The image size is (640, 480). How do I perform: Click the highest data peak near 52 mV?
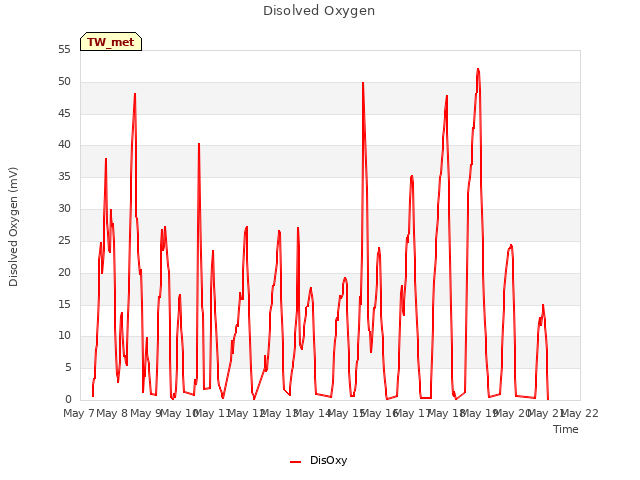point(478,69)
